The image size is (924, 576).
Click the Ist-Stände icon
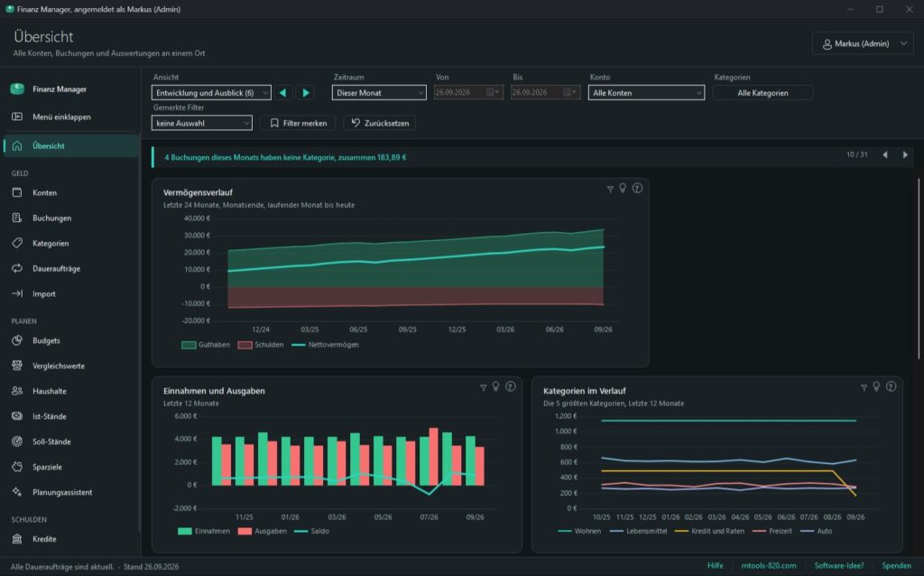pyautogui.click(x=17, y=416)
